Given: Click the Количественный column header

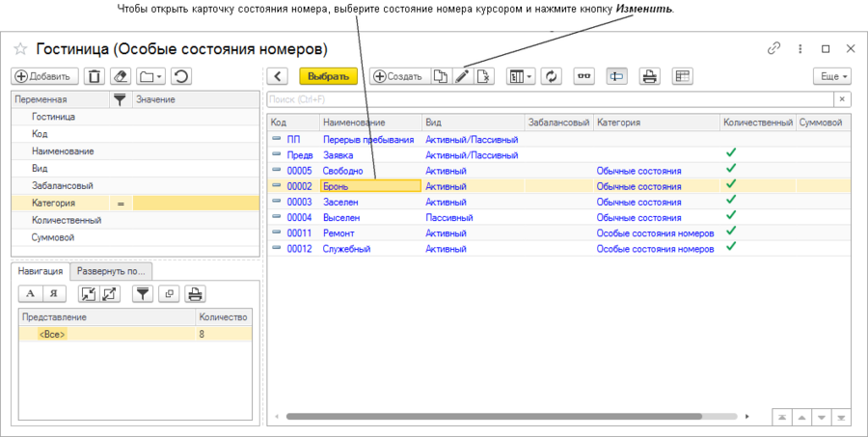Looking at the screenshot, I should pyautogui.click(x=758, y=123).
